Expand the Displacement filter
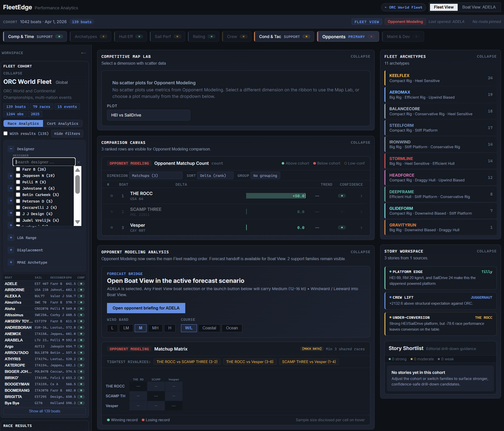This screenshot has width=504, height=431. pyautogui.click(x=11, y=250)
